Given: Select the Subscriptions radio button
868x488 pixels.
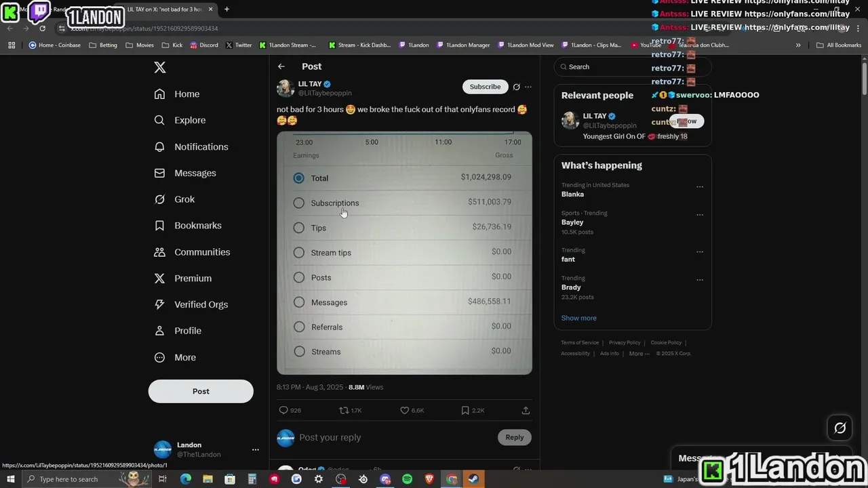Looking at the screenshot, I should coord(298,203).
